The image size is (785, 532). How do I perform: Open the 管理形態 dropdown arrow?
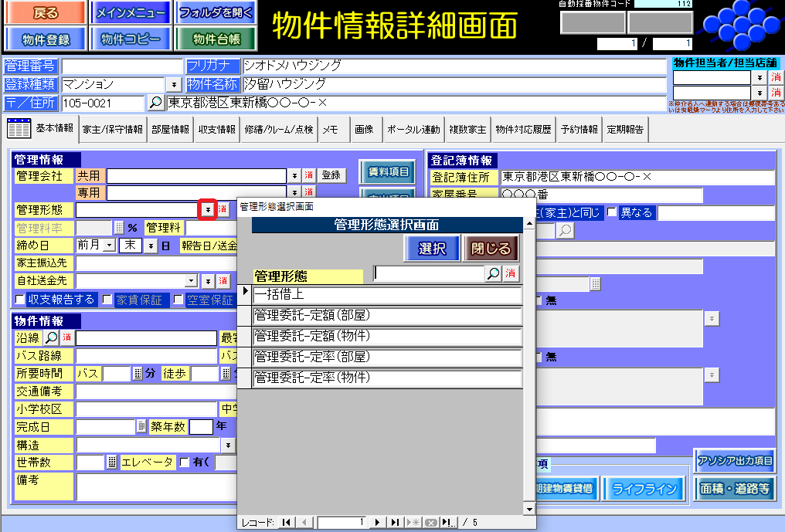(x=206, y=208)
